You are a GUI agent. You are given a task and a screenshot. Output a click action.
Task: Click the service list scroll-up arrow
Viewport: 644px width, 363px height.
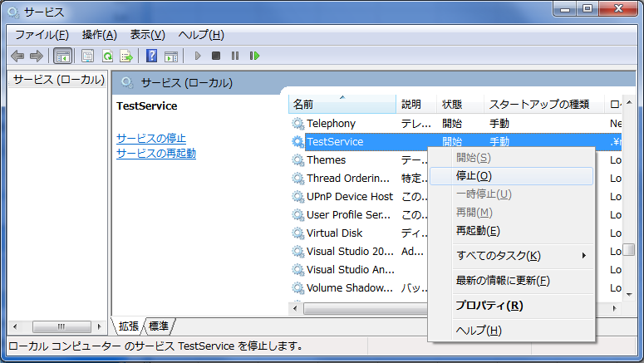pos(629,102)
